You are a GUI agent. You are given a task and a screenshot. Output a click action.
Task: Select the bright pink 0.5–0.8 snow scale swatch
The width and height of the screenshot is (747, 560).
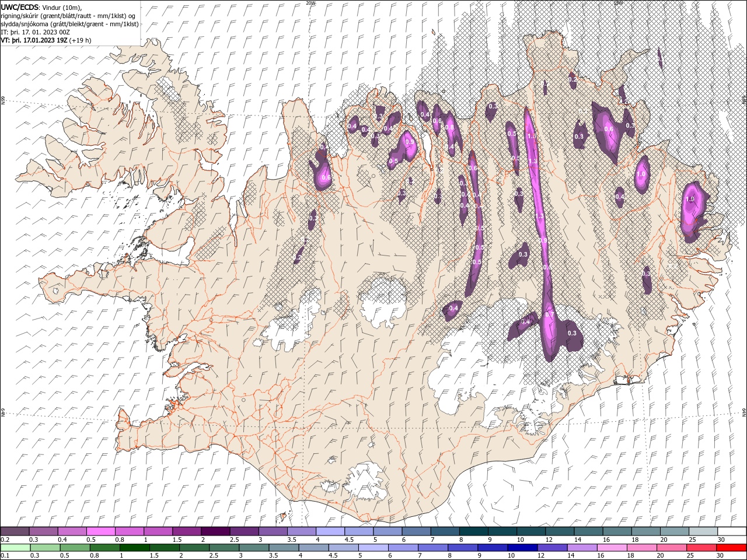click(x=100, y=531)
